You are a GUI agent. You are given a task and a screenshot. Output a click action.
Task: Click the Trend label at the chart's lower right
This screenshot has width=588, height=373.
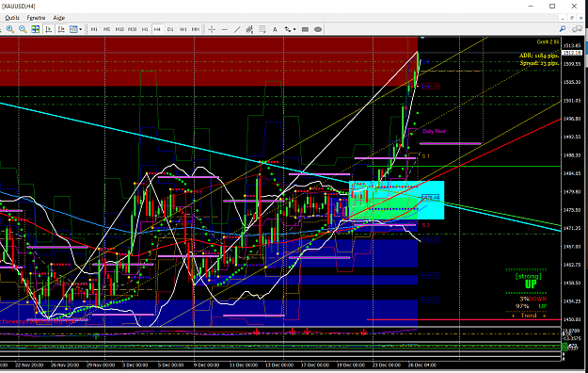(x=529, y=316)
